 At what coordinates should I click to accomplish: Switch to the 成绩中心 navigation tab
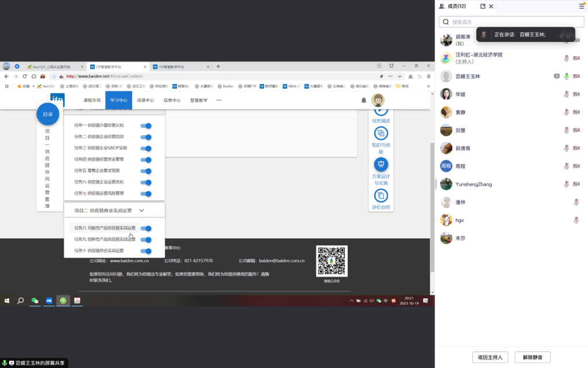(x=145, y=100)
